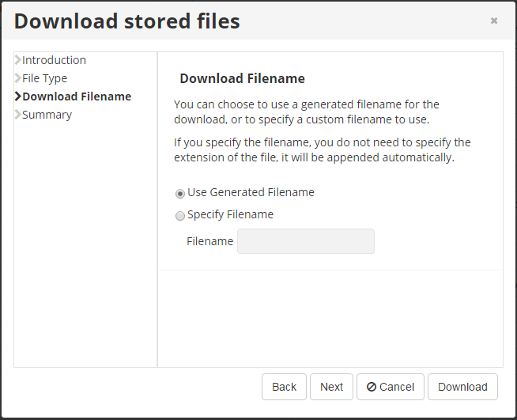Focus the Filename text field

(x=306, y=241)
